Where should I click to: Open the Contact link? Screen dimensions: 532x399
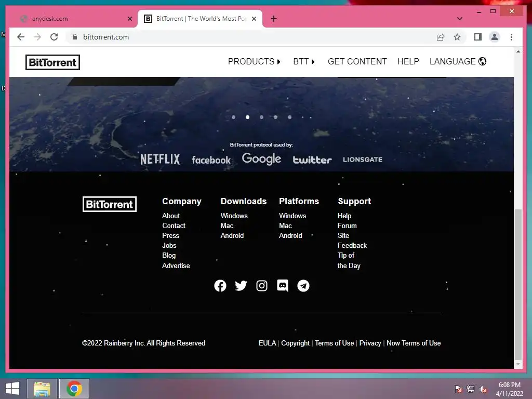point(174,225)
